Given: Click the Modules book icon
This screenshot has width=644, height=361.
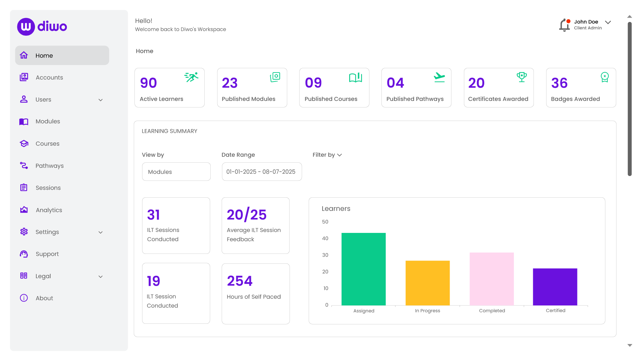Looking at the screenshot, I should (x=24, y=121).
